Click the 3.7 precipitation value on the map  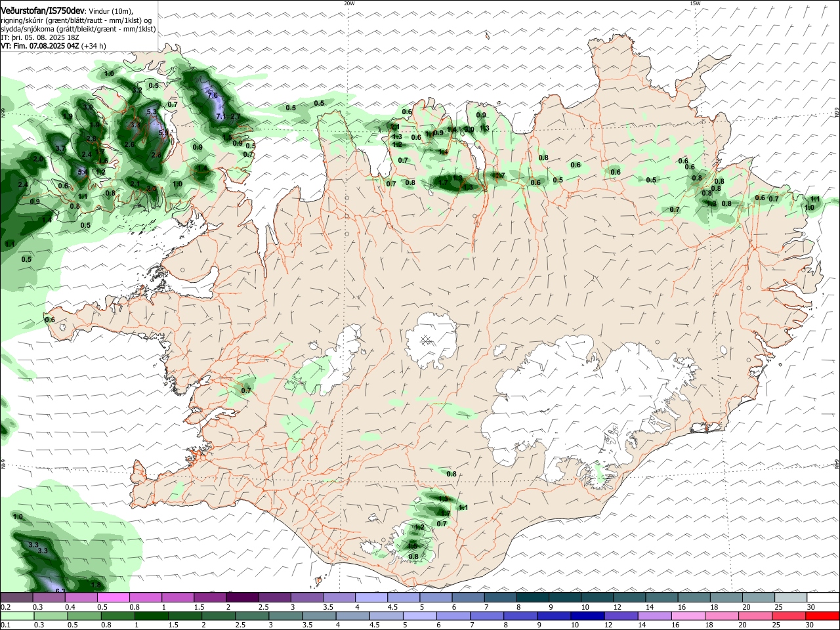tap(60, 149)
